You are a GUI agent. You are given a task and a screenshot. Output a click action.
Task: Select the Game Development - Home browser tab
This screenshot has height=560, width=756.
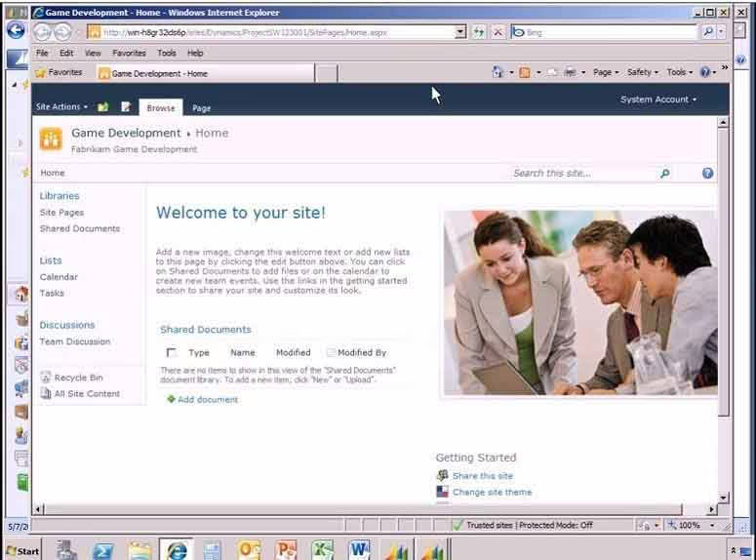[x=205, y=73]
